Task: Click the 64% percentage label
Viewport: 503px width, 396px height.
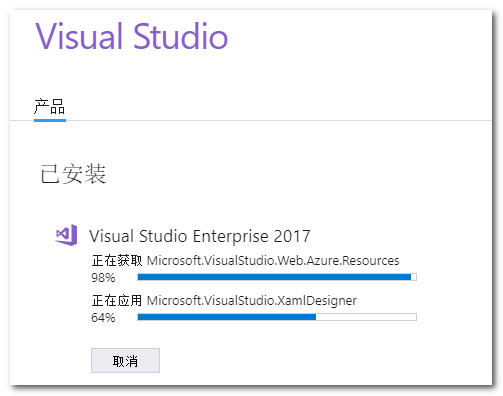Action: tap(103, 318)
